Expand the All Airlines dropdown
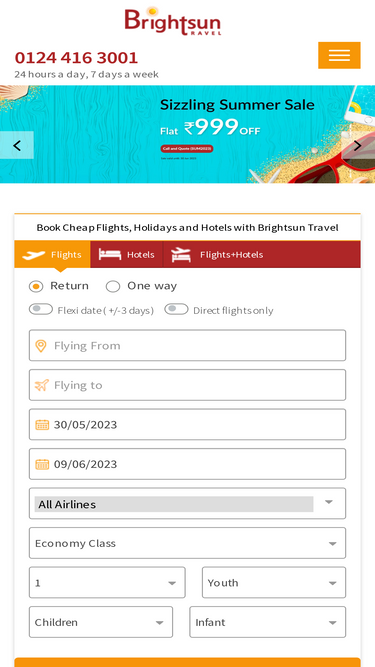Image resolution: width=375 pixels, height=667 pixels. (x=188, y=504)
